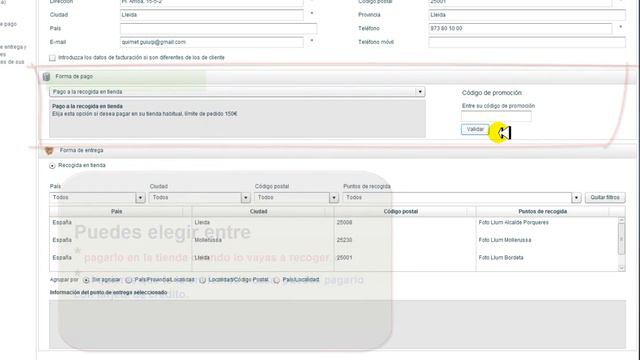Sort table by País column header
The height and width of the screenshot is (360, 640).
[116, 211]
